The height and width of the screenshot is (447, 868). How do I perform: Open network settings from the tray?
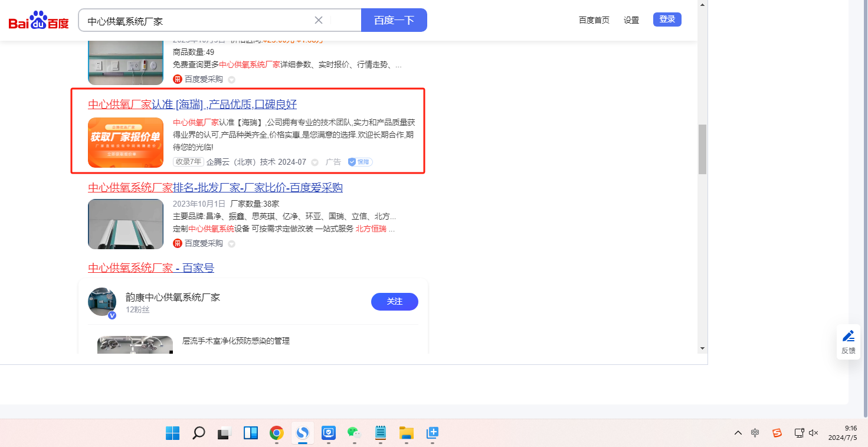[800, 433]
